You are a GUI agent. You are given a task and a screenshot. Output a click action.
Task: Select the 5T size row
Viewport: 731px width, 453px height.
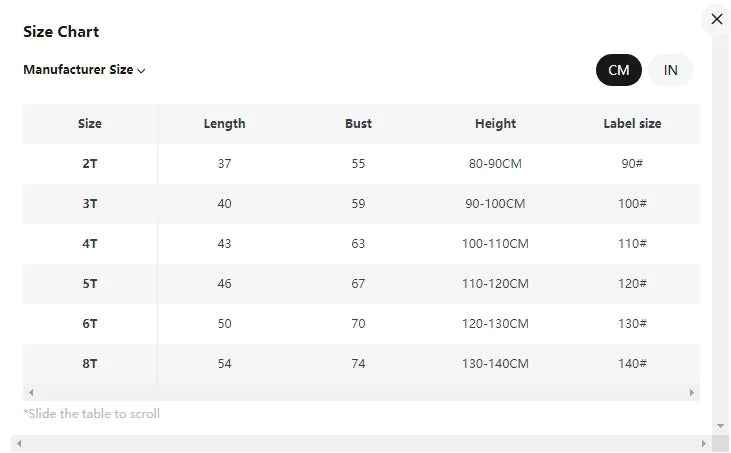click(90, 284)
